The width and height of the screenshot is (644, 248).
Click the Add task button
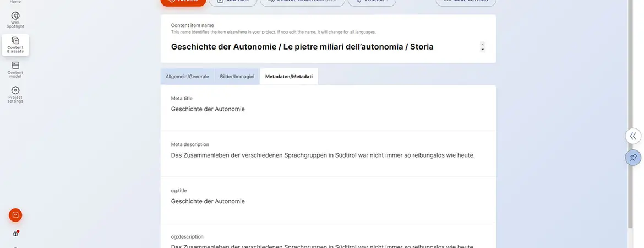(231, 2)
